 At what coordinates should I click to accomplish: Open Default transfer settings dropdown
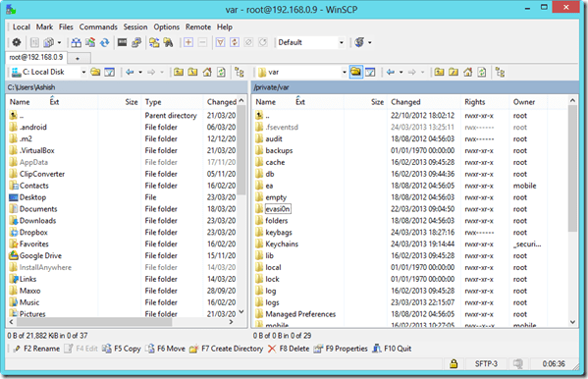click(x=342, y=42)
